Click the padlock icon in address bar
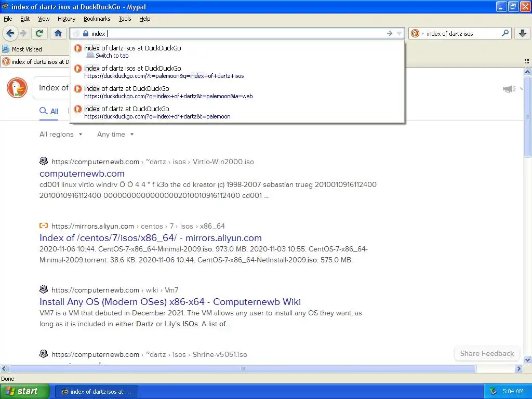Viewport: 532px width, 399px height. click(86, 33)
